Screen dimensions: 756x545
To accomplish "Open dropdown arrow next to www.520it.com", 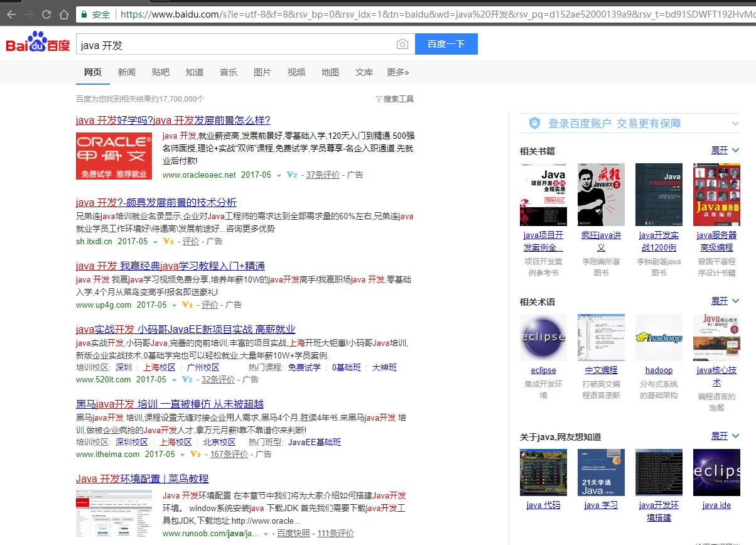I will point(175,380).
